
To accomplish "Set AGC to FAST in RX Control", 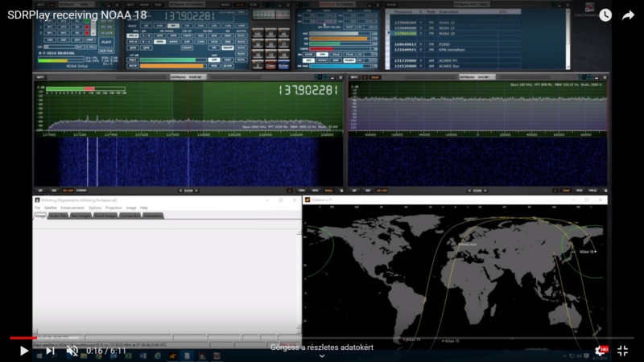I will pos(228,60).
